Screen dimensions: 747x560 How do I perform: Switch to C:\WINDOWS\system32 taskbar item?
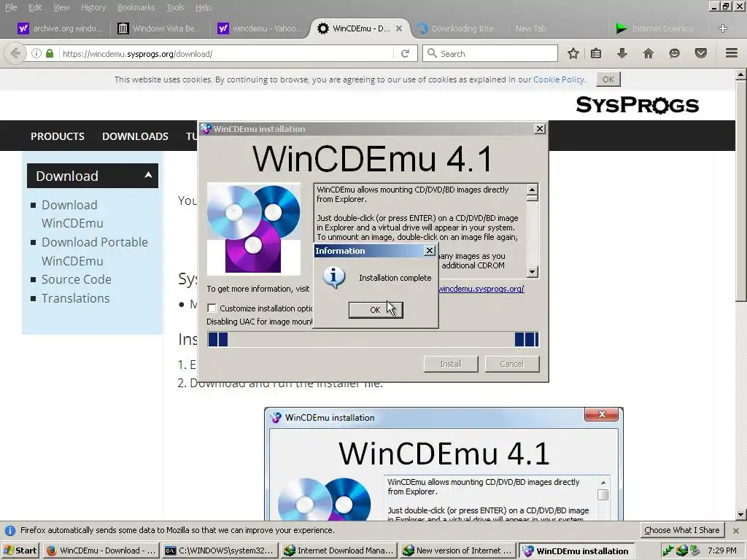220,551
